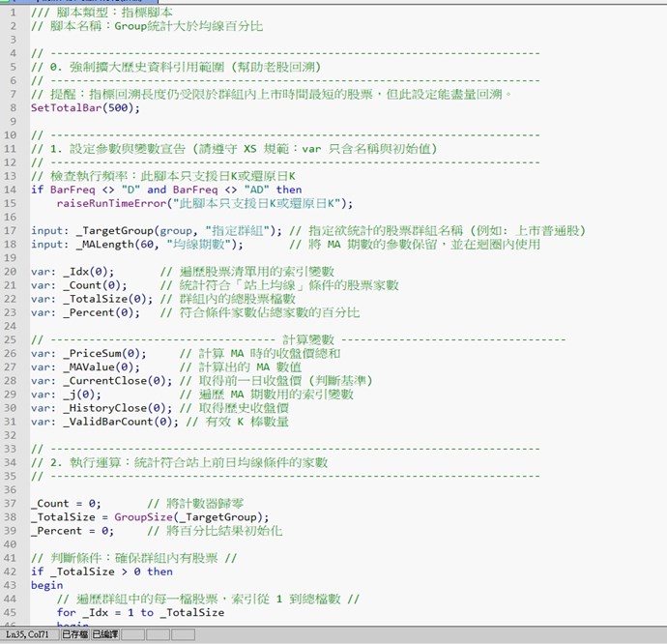
Task: Click line number 43 beside the begin keyword
Action: (14, 585)
